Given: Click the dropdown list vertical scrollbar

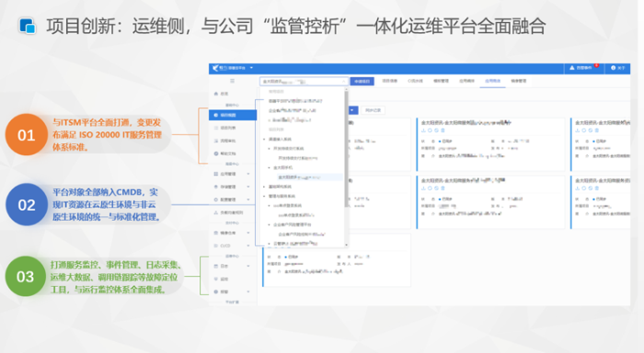Looking at the screenshot, I should tap(346, 148).
